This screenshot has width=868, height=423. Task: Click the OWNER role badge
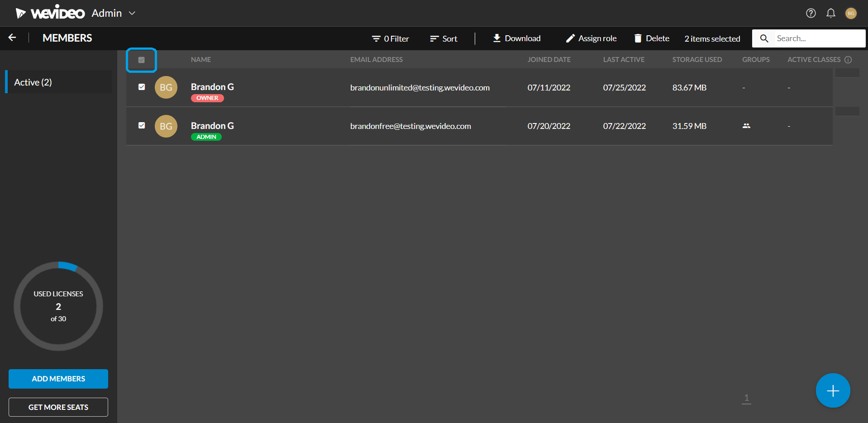click(x=207, y=98)
